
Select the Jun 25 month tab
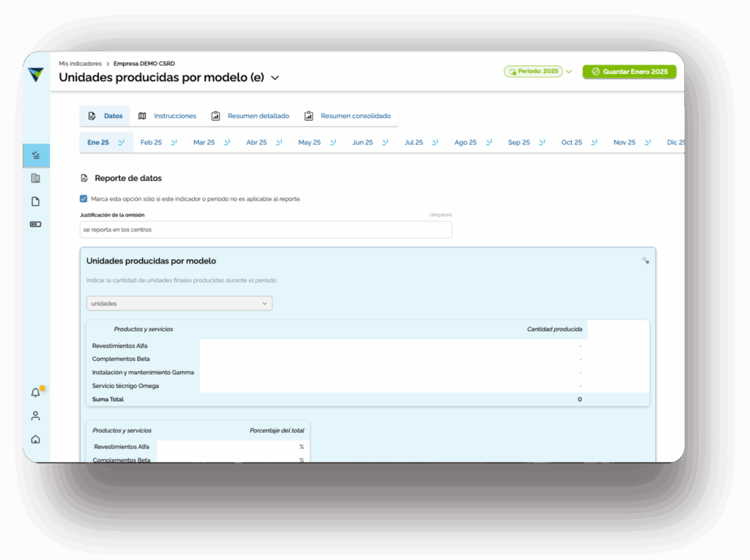point(363,143)
